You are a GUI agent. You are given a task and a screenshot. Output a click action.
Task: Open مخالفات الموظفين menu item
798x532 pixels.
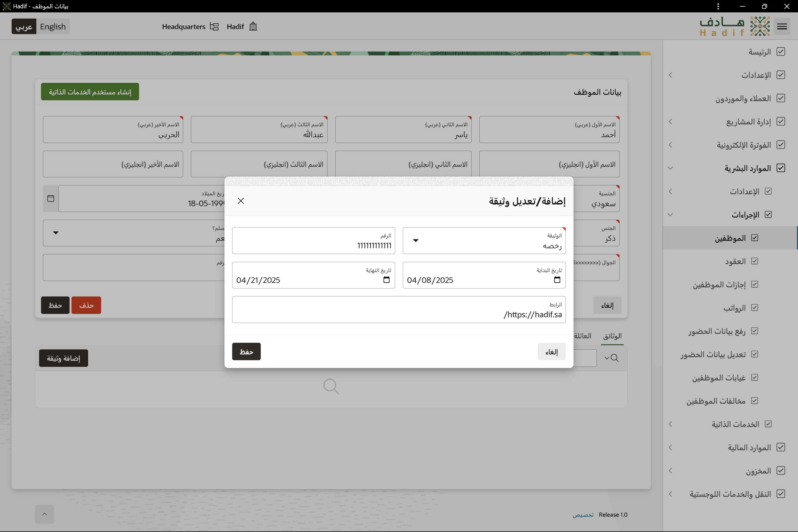coord(716,401)
